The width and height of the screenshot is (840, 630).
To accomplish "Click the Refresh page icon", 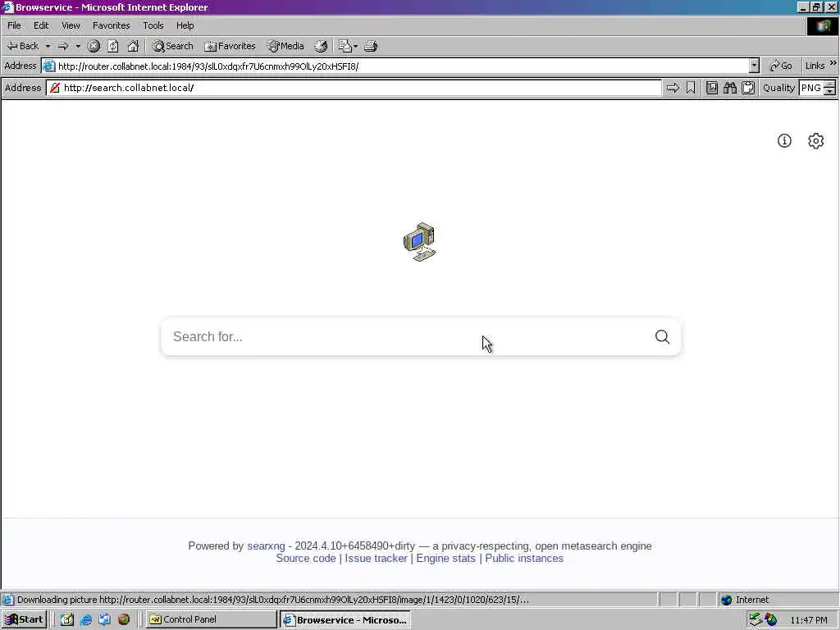I will pyautogui.click(x=113, y=46).
